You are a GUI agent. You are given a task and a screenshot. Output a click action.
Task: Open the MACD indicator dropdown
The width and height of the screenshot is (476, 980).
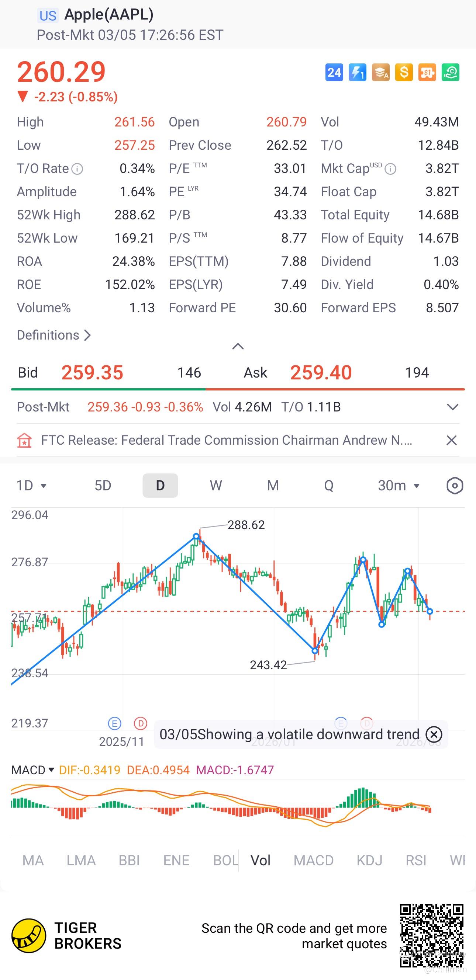[33, 770]
